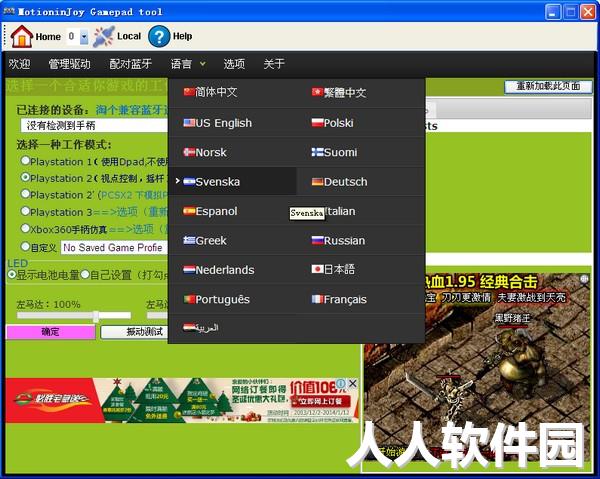This screenshot has width=600, height=479.
Task: Minimize the MotioninJoy Gamepad tool window
Action: click(553, 12)
